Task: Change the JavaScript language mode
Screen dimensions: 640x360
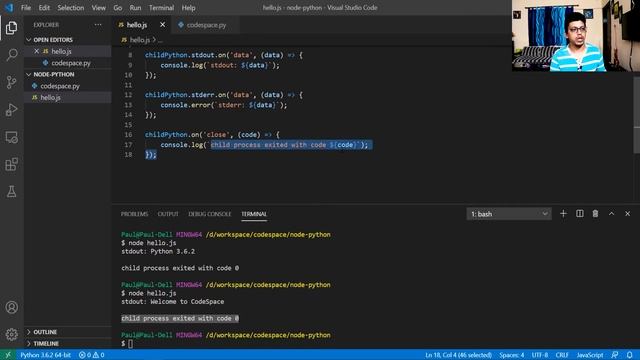Action: click(x=590, y=355)
